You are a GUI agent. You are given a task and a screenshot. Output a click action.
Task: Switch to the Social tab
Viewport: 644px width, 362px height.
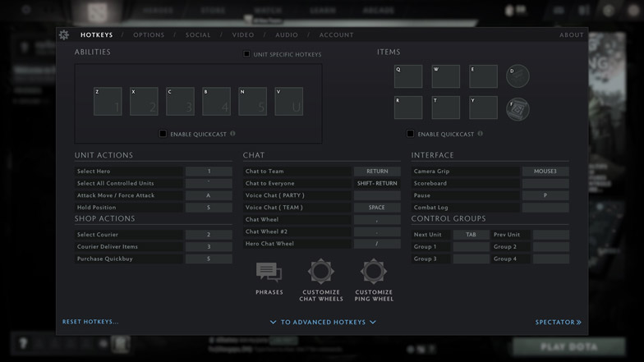(x=198, y=34)
